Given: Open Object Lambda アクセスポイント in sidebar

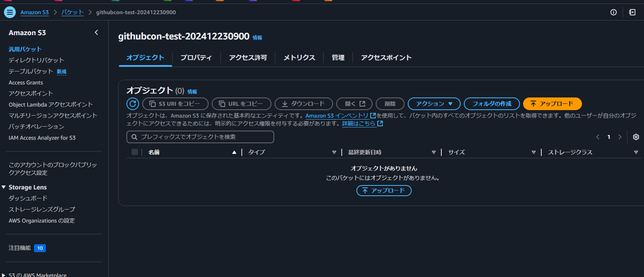Looking at the screenshot, I should point(51,105).
